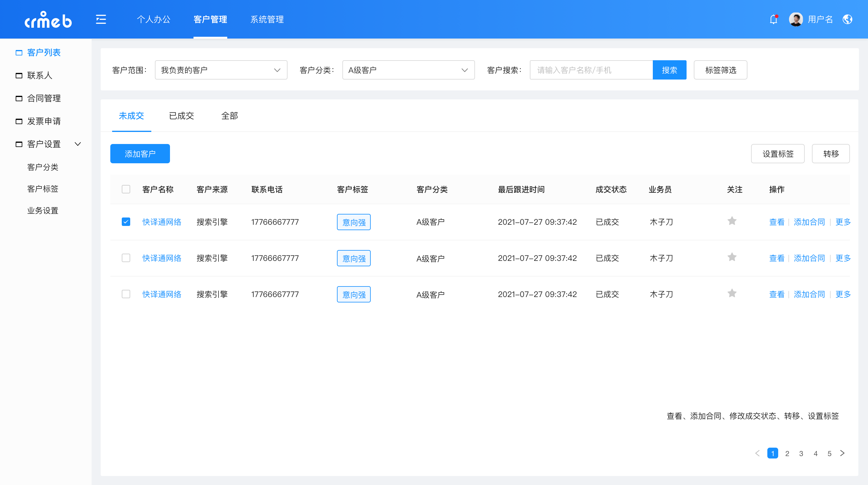This screenshot has width=868, height=485.
Task: Open 快译通网络 in the third row
Action: [x=162, y=294]
